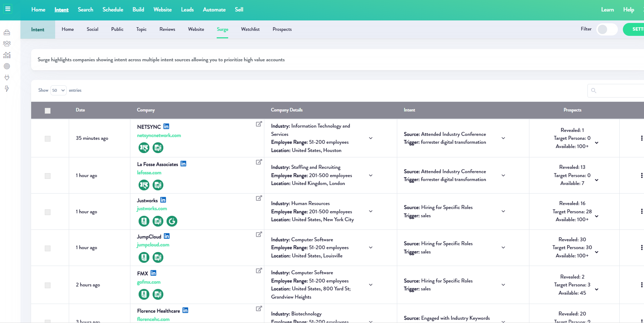The width and height of the screenshot is (644, 323).
Task: Click the plug icon in the sidebar
Action: tap(7, 77)
